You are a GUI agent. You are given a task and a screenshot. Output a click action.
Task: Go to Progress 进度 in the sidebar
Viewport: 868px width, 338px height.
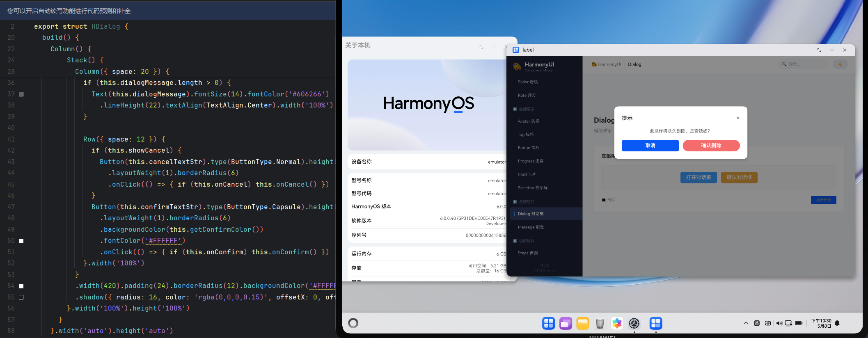tap(546, 161)
